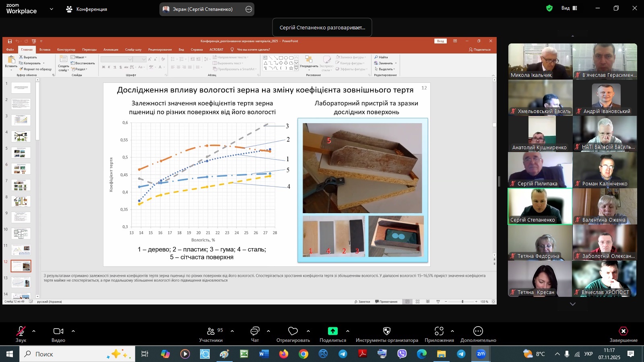
Task: Unmute the microphone audio
Action: (21, 331)
